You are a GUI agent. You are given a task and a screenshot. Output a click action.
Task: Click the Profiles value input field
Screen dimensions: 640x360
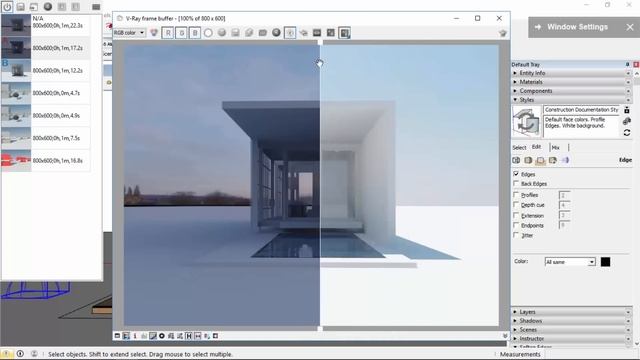[x=564, y=195]
